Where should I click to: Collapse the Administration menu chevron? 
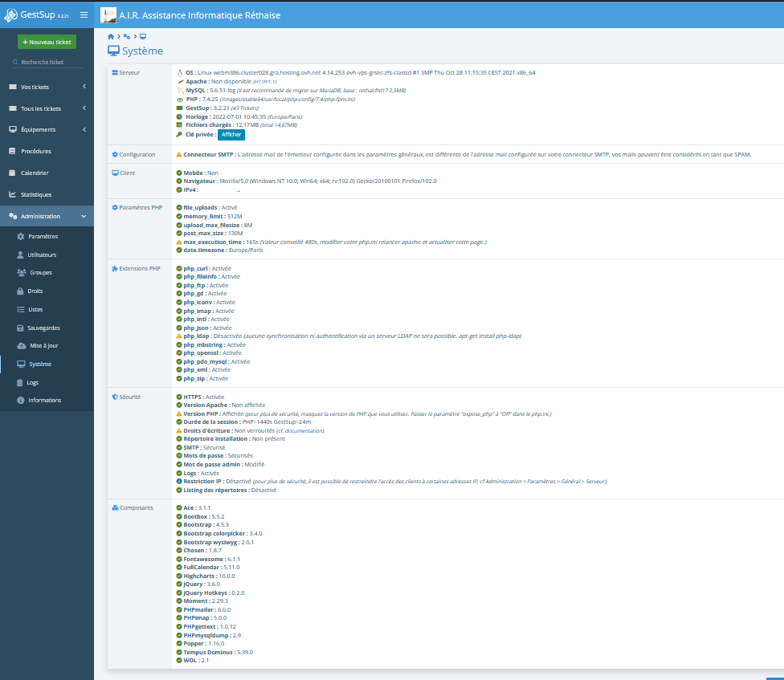[84, 216]
